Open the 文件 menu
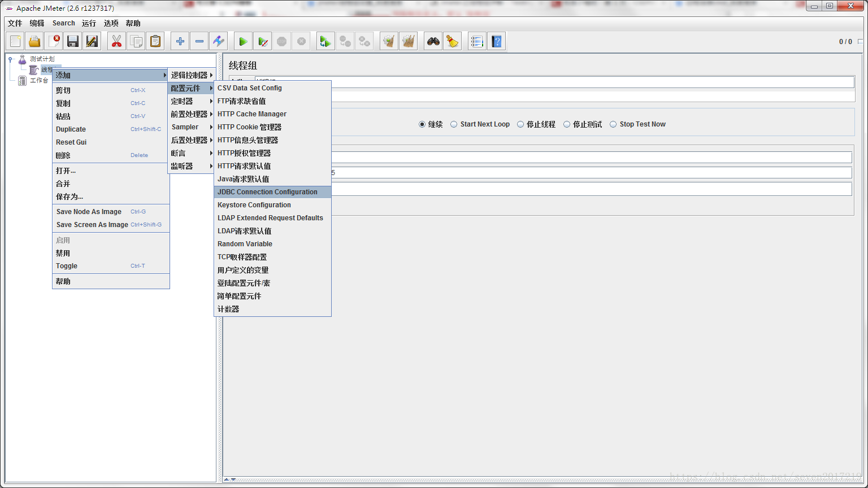This screenshot has width=868, height=488. pos(15,23)
